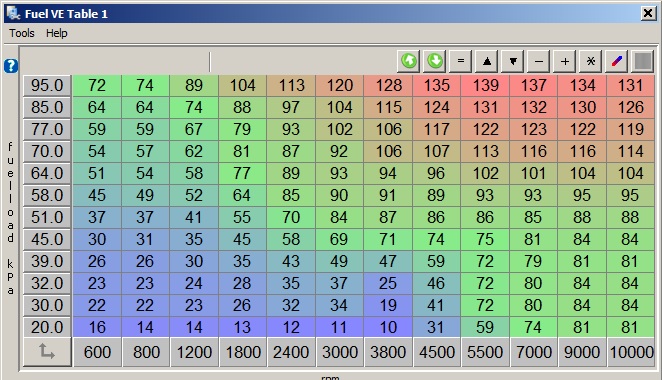Select cell 131 at 95.0 kPa, 10000 rpm
The image size is (662, 380).
tap(631, 86)
